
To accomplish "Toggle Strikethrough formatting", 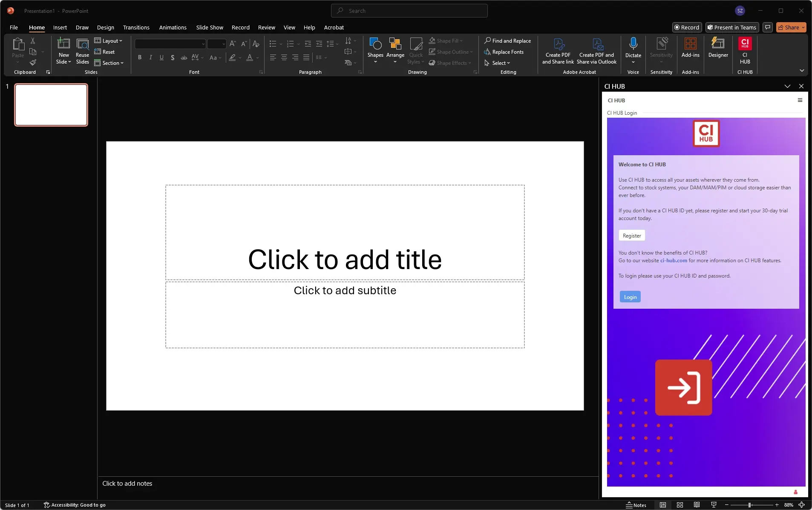I will click(x=184, y=57).
